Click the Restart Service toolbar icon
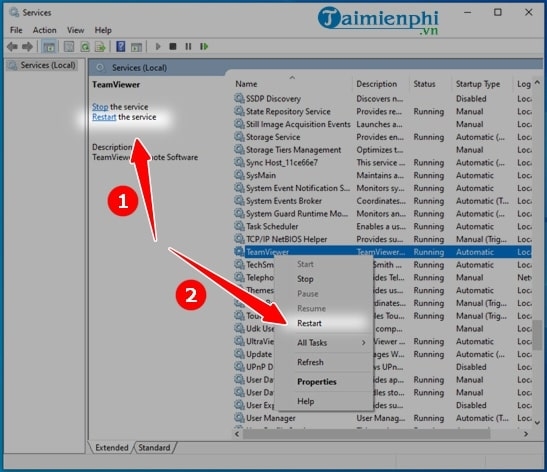 click(204, 46)
